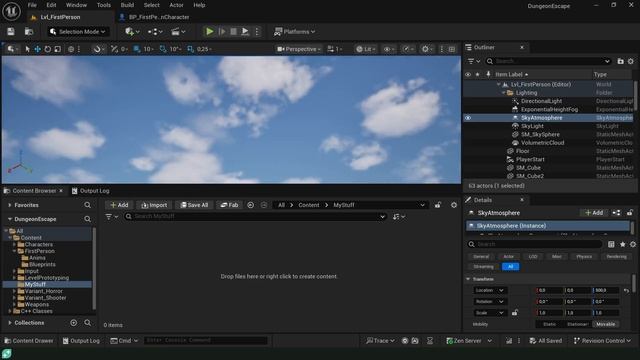Open the Perspective view dropdown

coord(299,49)
